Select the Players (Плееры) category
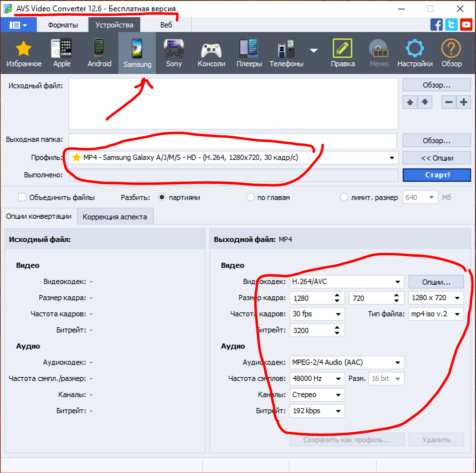The width and height of the screenshot is (476, 473). 249,53
